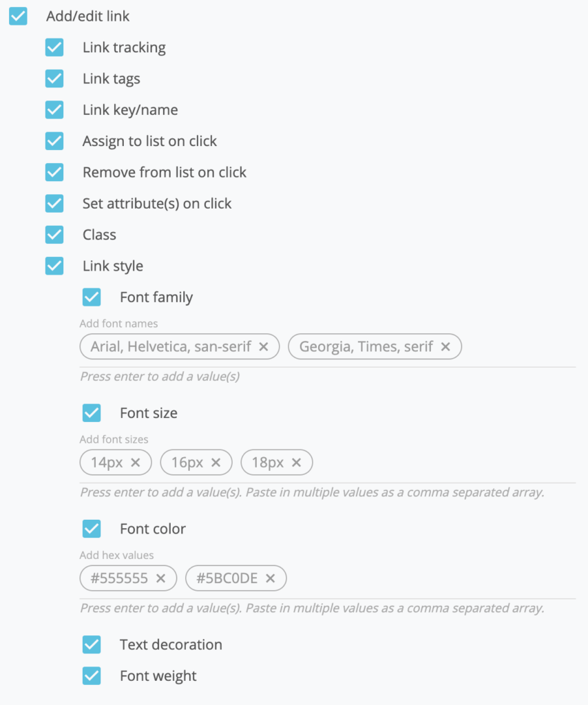Remove the #555555 hex color chip
588x705 pixels.
(161, 578)
